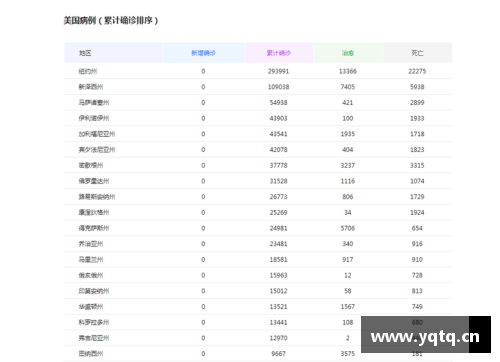Select the 密歇根州 row name
This screenshot has height=362, width=500.
click(91, 165)
